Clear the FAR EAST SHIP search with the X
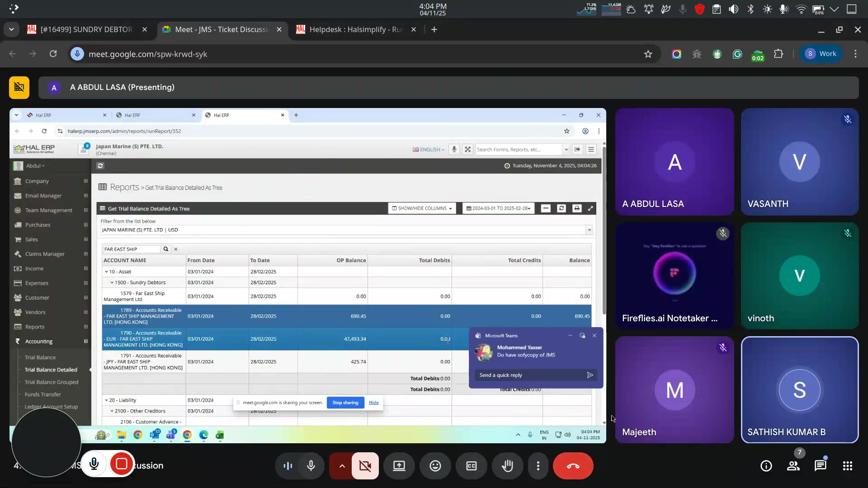The image size is (868, 488). pos(176,249)
